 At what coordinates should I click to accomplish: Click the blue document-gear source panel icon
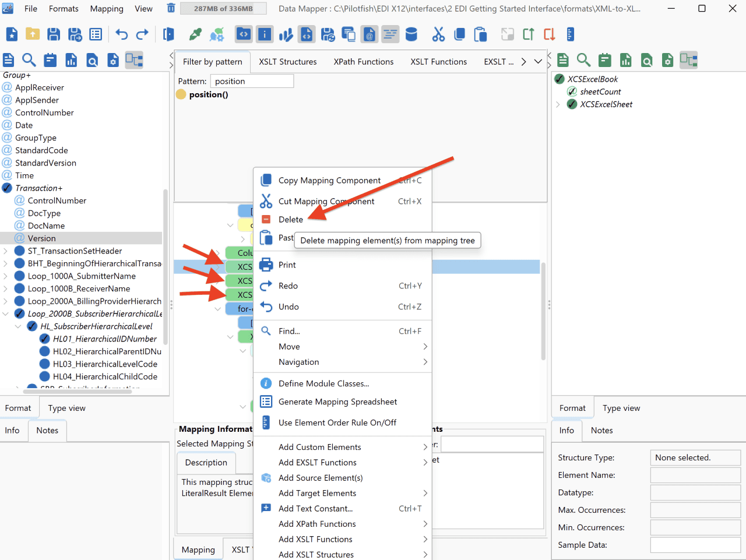113,60
